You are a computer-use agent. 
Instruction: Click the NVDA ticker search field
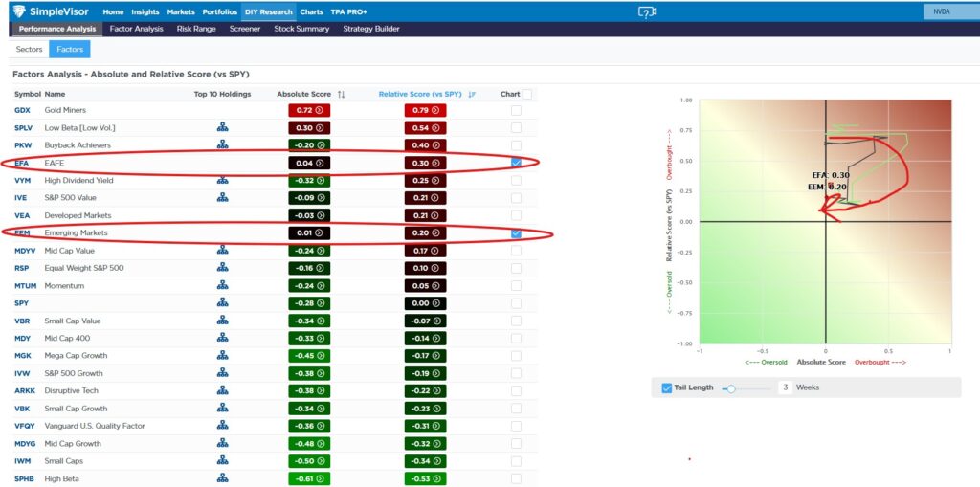click(x=949, y=11)
